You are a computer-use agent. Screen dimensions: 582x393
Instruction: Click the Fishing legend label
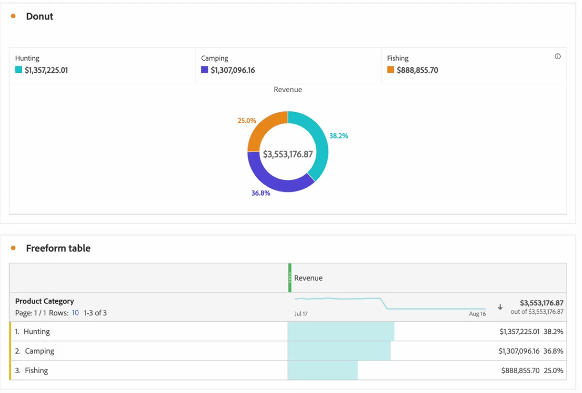398,58
